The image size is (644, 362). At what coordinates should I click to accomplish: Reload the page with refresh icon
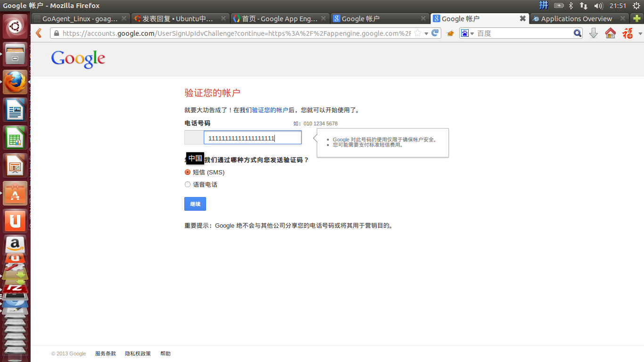(x=435, y=33)
